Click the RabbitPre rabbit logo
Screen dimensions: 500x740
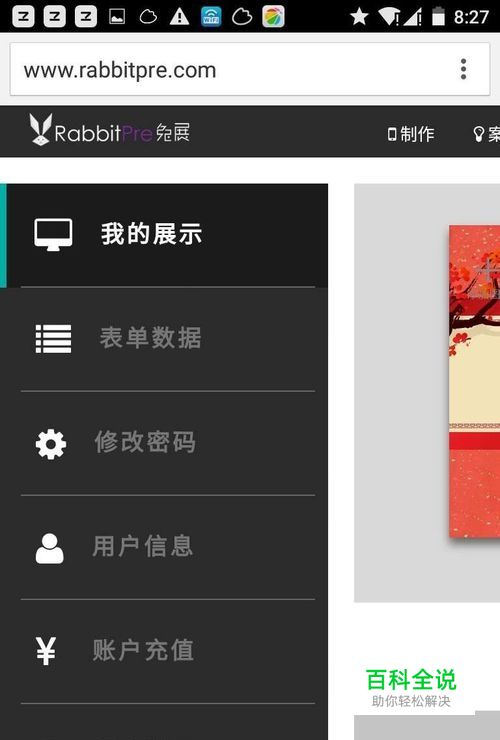[40, 129]
